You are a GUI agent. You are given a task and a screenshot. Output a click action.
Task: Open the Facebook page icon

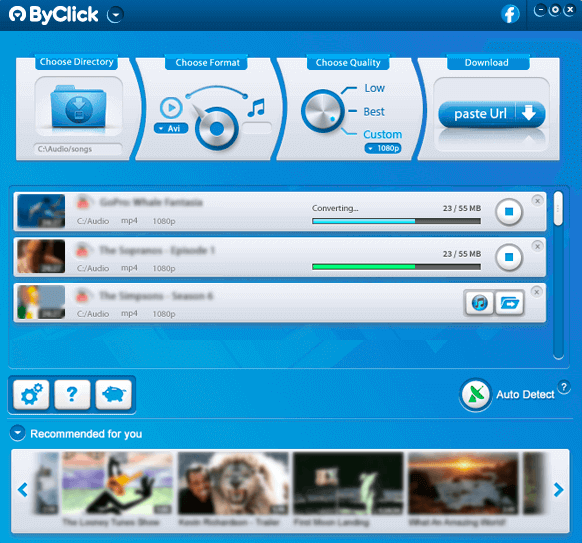(510, 14)
